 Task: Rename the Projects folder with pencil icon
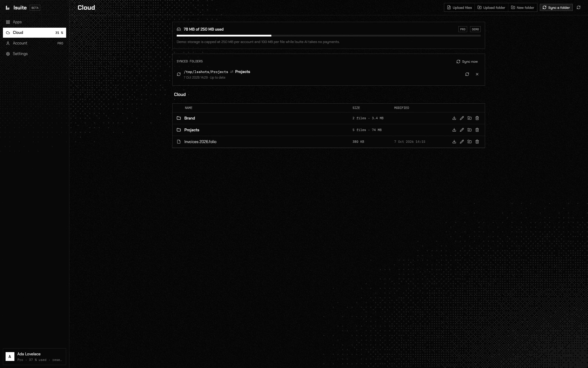(x=462, y=130)
